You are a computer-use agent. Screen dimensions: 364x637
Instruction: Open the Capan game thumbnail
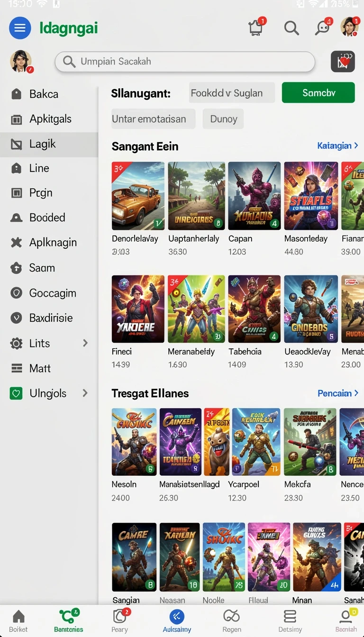coord(254,196)
